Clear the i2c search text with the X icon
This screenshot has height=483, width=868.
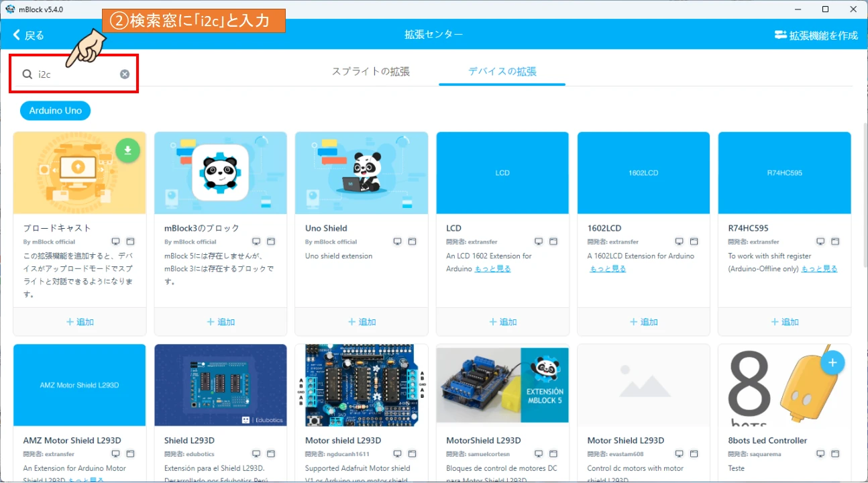click(125, 74)
